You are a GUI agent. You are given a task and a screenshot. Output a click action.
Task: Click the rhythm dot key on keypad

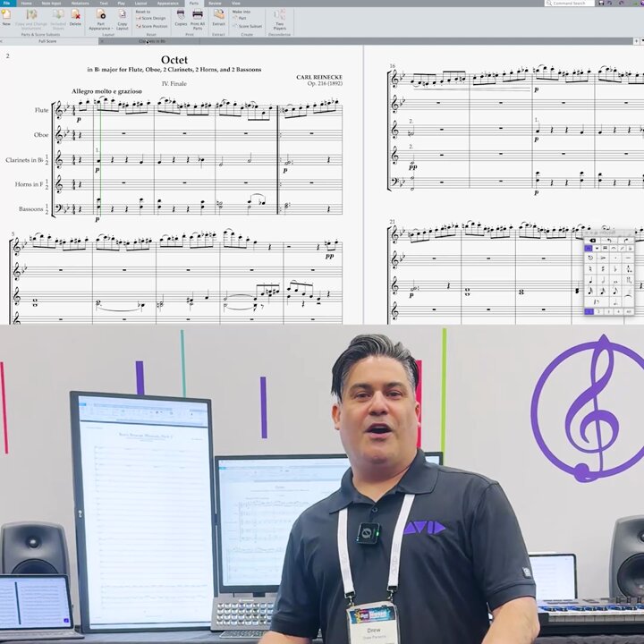pos(615,302)
